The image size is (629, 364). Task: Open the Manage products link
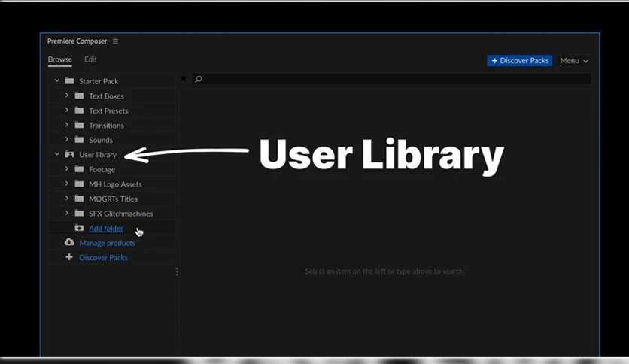[107, 243]
